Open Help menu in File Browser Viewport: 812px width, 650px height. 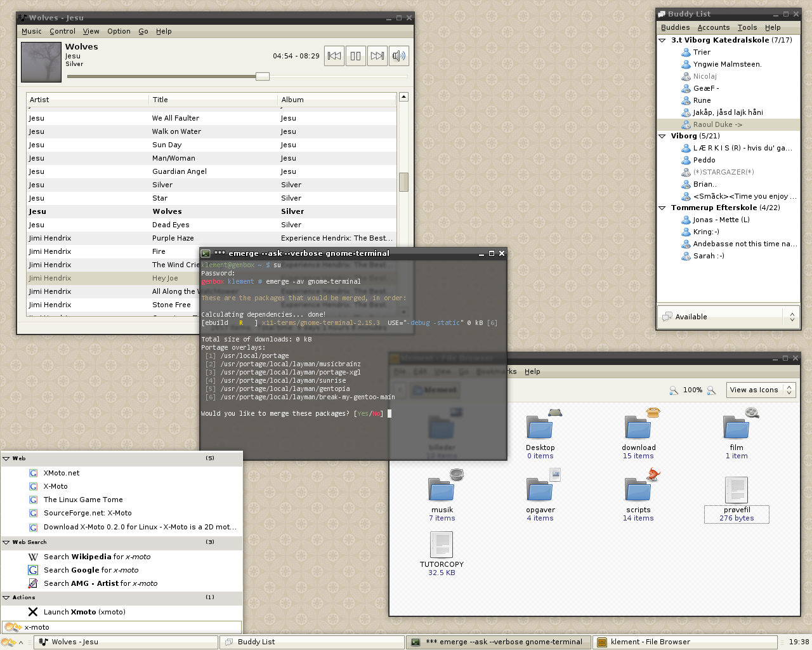(x=532, y=371)
